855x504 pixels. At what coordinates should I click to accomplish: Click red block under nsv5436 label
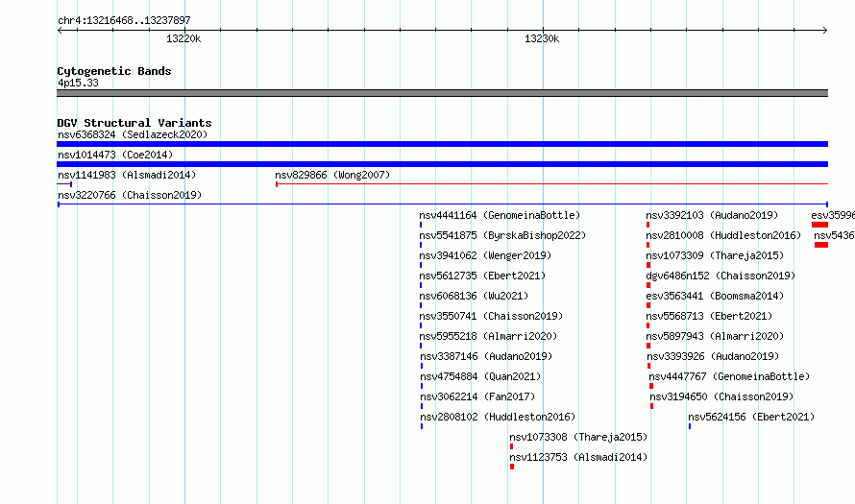tap(821, 245)
